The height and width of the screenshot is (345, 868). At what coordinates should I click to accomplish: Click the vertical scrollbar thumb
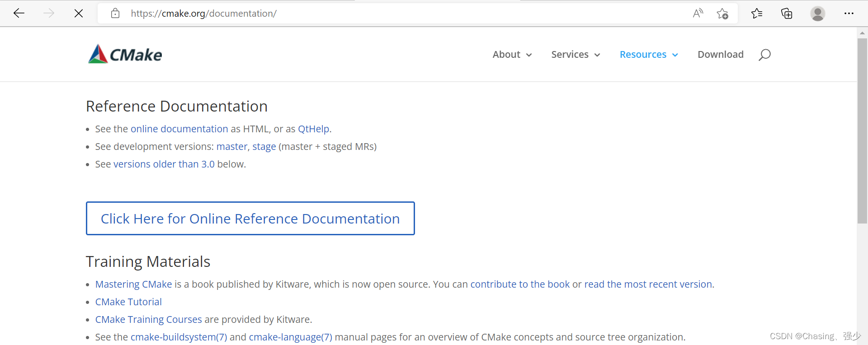862,131
